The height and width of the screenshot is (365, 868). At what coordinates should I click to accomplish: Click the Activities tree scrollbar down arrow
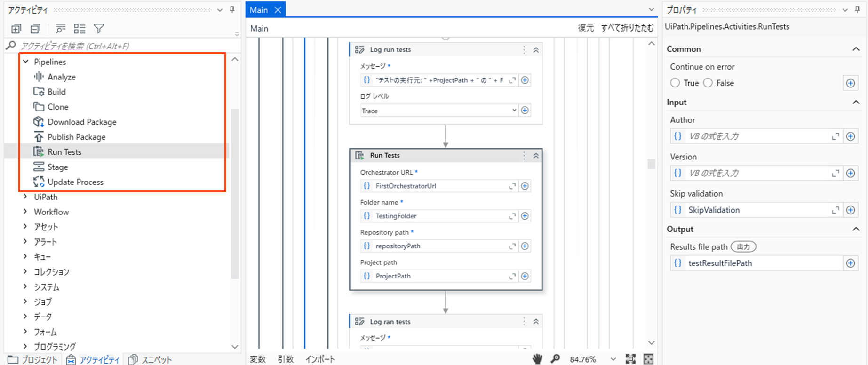pos(235,347)
